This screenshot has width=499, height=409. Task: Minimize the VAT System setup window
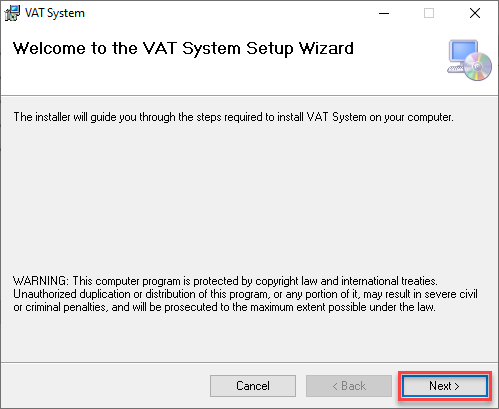(384, 13)
